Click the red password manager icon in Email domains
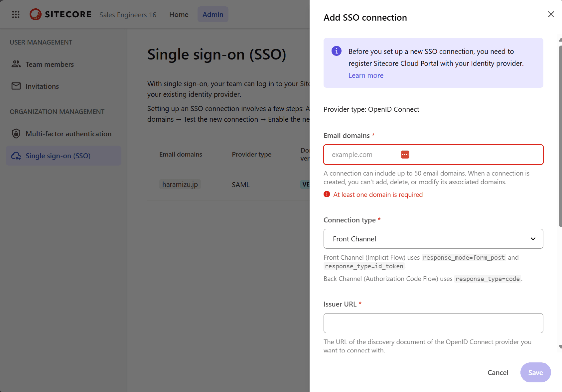 point(405,155)
